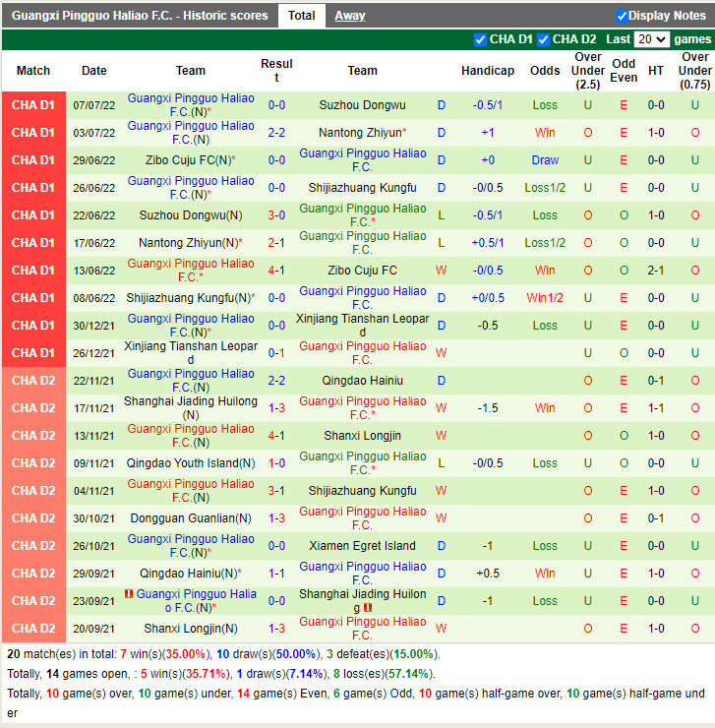Open Nantong Zhiyun away team on 03/07/22
Image resolution: width=715 pixels, height=728 pixels.
point(362,133)
